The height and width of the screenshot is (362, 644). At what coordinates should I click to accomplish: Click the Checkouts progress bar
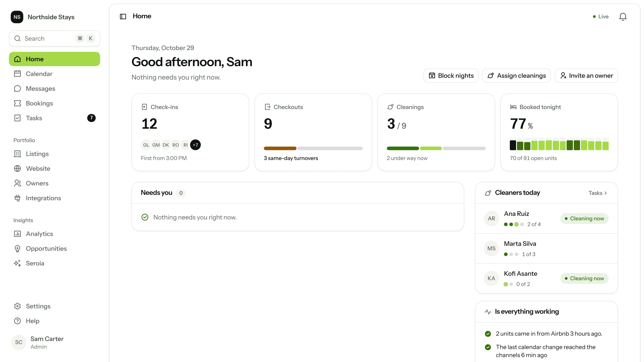coord(313,148)
